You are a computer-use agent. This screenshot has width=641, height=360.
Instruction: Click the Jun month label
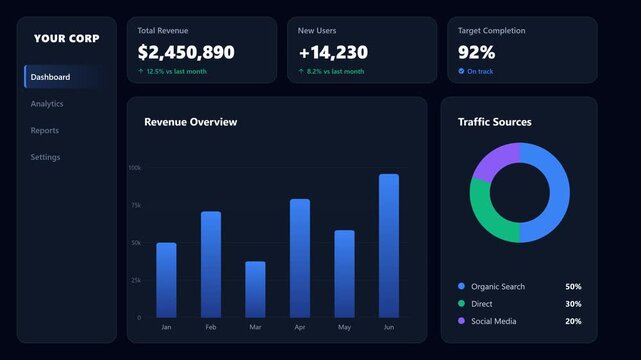coord(389,327)
